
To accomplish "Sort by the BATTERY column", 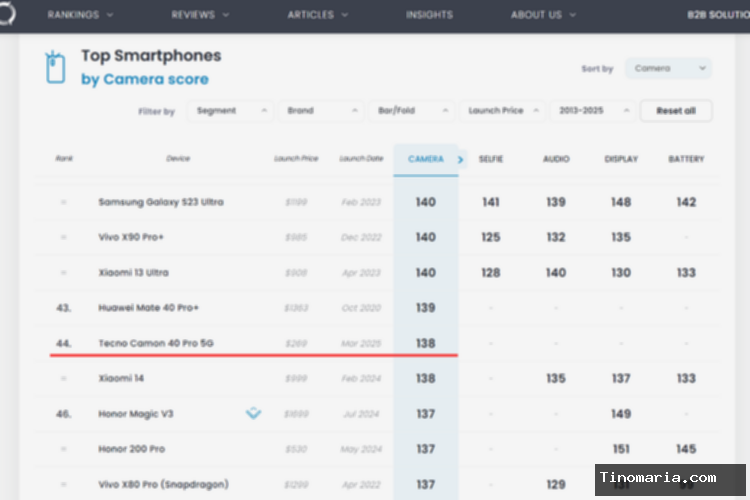I will tap(686, 159).
